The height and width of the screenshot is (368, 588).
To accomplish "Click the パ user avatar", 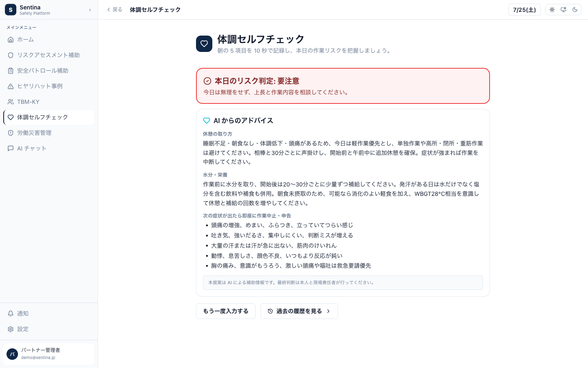I will click(12, 354).
